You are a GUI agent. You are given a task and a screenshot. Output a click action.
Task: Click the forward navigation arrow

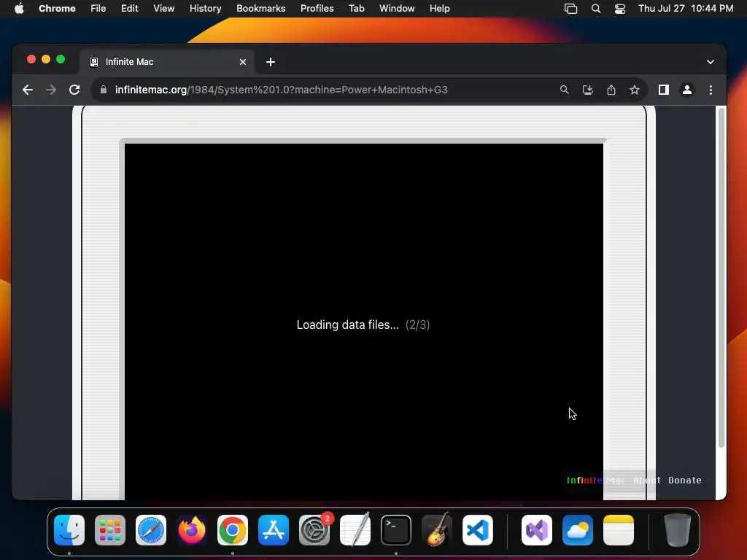click(51, 90)
